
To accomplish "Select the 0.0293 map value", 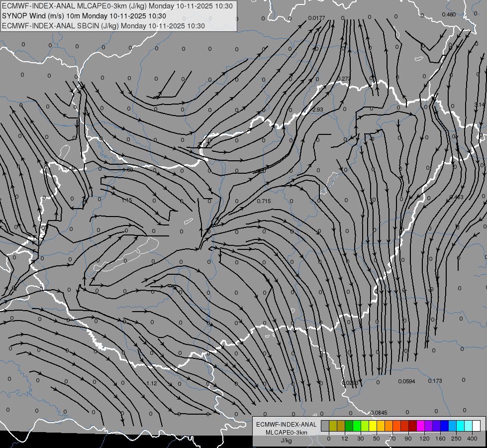I will [x=350, y=383].
